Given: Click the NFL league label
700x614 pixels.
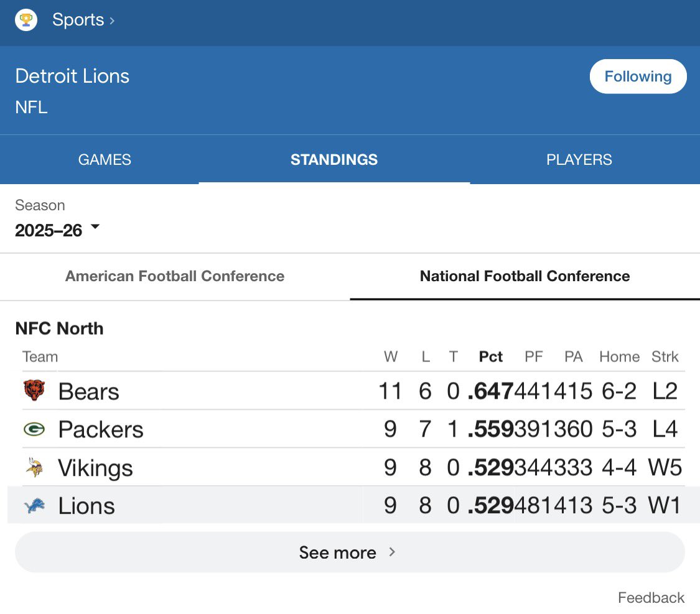Looking at the screenshot, I should (x=31, y=107).
